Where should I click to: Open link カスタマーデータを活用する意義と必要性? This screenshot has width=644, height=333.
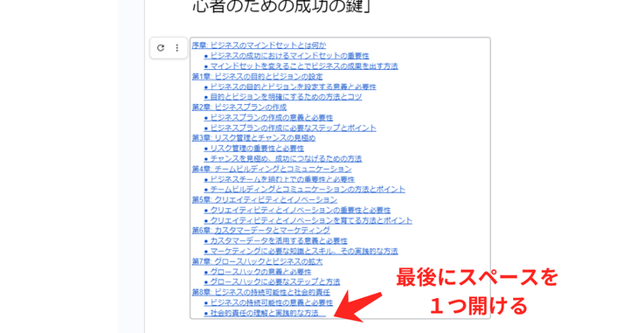[x=279, y=240]
